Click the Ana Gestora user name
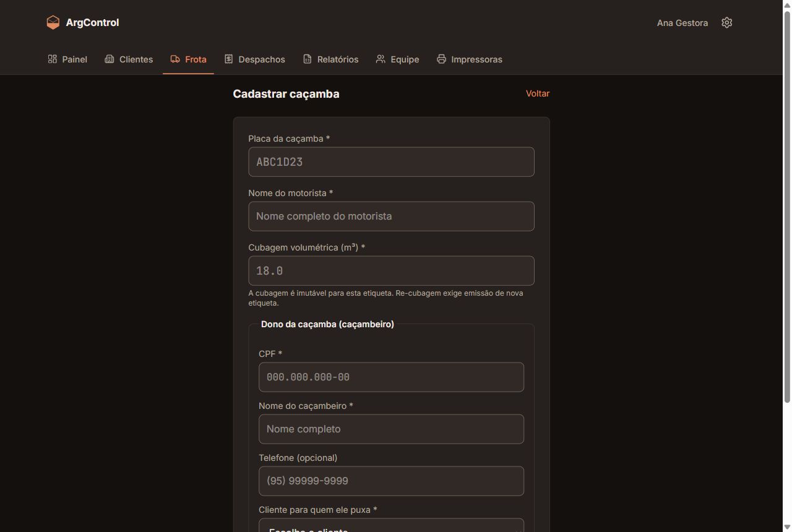792x532 pixels. coord(682,23)
